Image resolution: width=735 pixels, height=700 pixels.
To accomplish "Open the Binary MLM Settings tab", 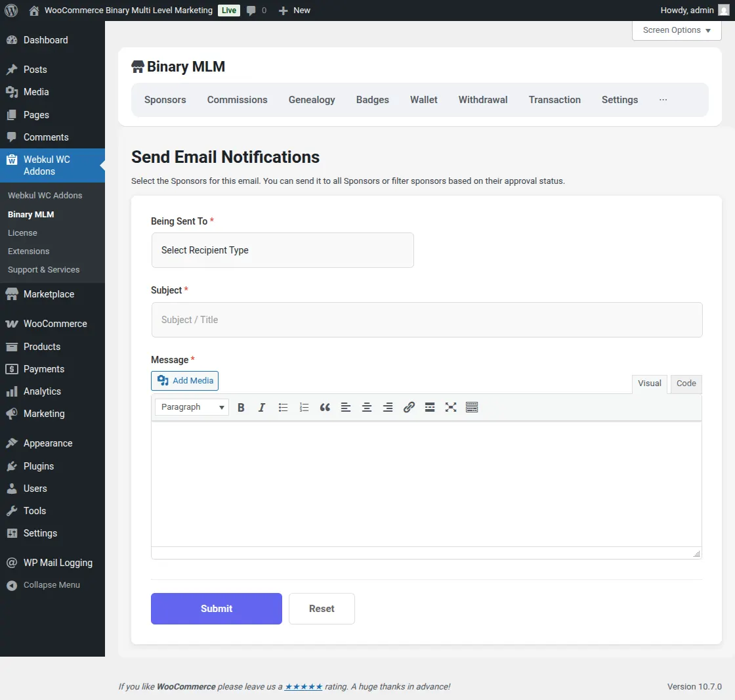I will pos(619,100).
